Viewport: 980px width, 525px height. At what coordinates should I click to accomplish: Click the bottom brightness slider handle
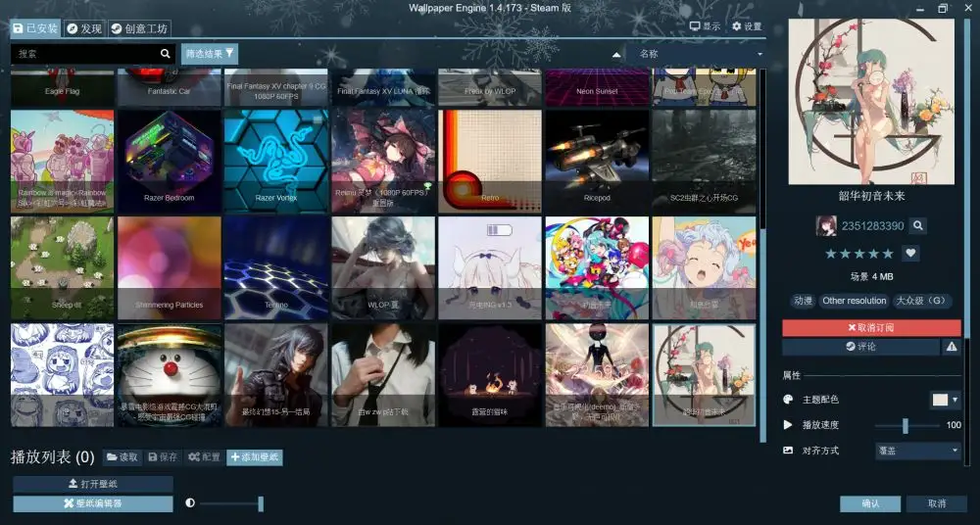pyautogui.click(x=261, y=503)
